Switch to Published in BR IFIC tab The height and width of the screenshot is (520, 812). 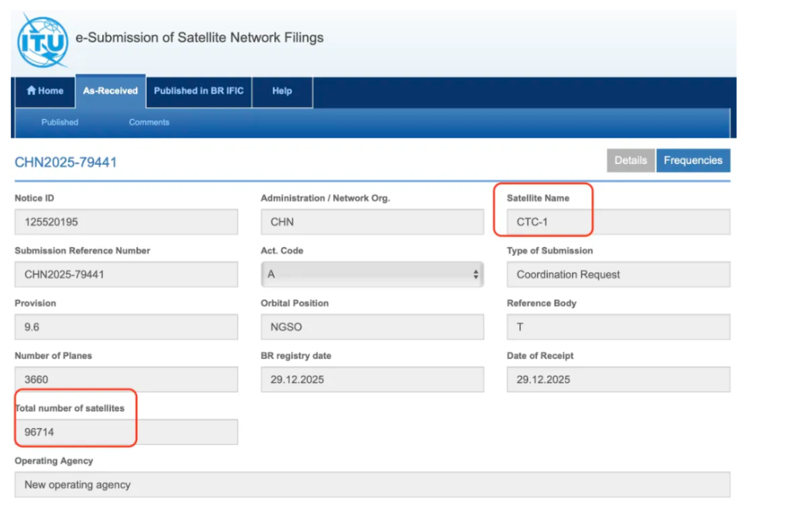198,91
